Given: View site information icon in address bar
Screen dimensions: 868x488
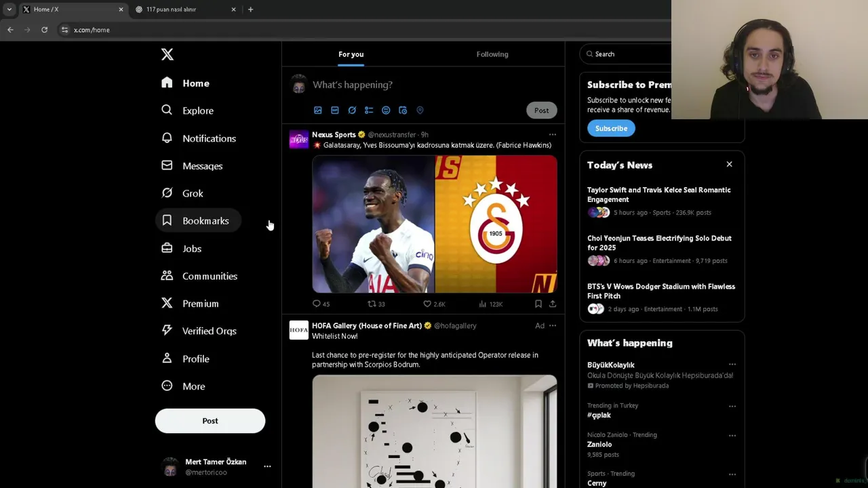Looking at the screenshot, I should (64, 30).
